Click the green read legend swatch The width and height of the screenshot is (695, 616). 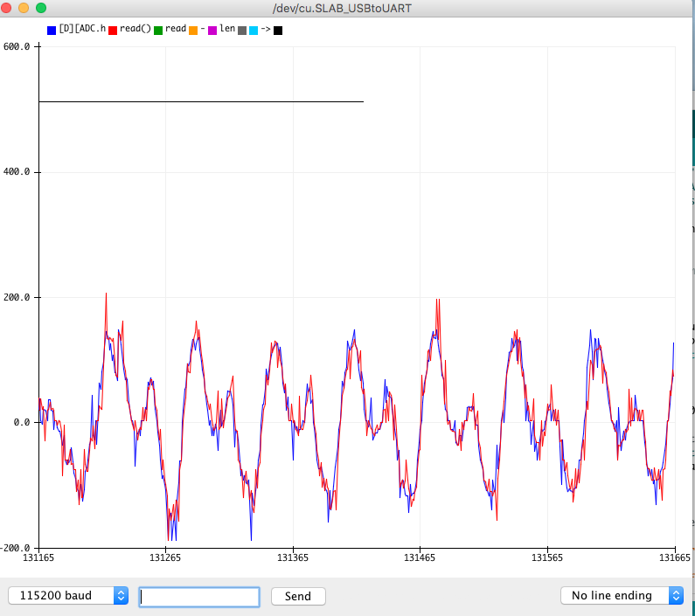(157, 30)
